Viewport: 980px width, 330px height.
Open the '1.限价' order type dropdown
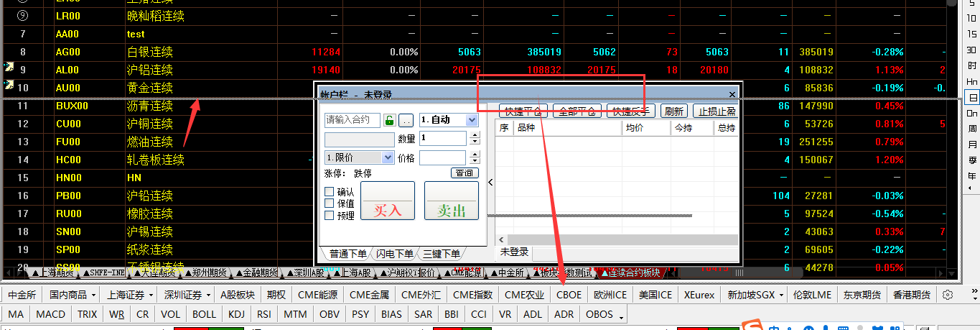tap(388, 157)
